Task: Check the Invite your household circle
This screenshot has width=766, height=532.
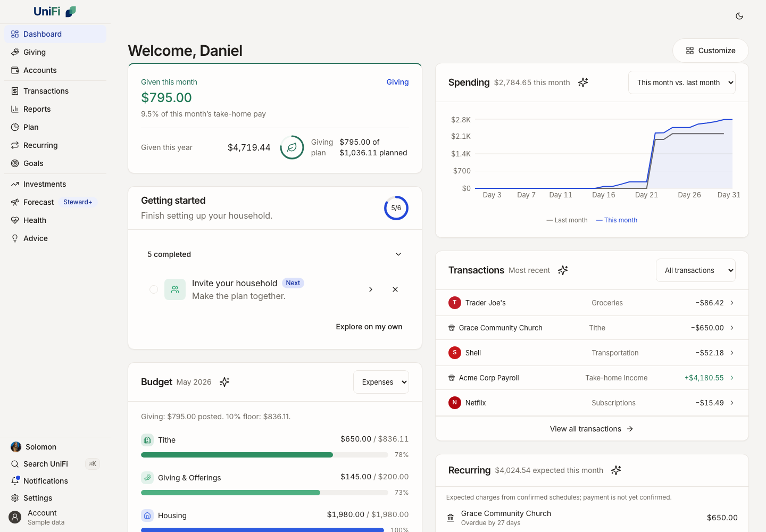Action: point(154,289)
